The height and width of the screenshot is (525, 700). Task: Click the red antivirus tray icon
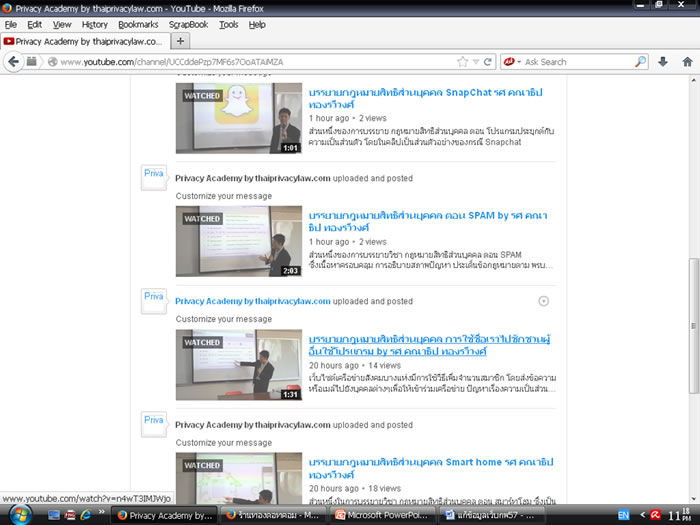tap(655, 515)
